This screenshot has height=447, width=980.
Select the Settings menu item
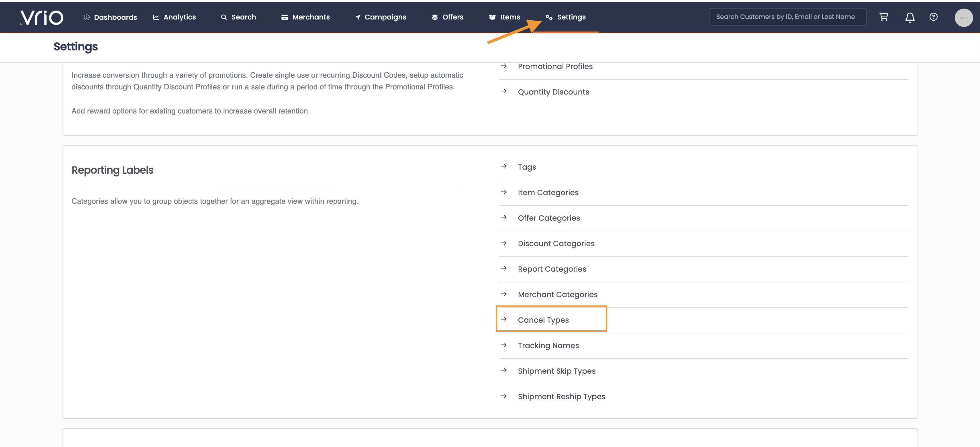(565, 17)
